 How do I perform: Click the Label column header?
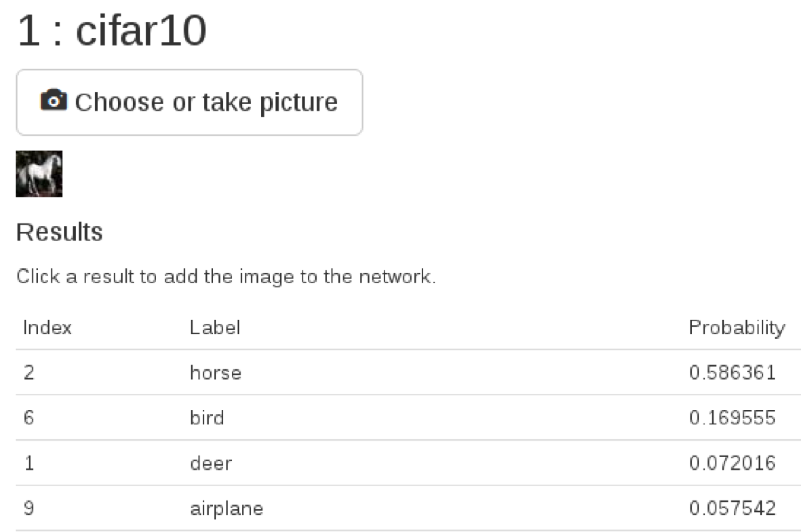(215, 328)
